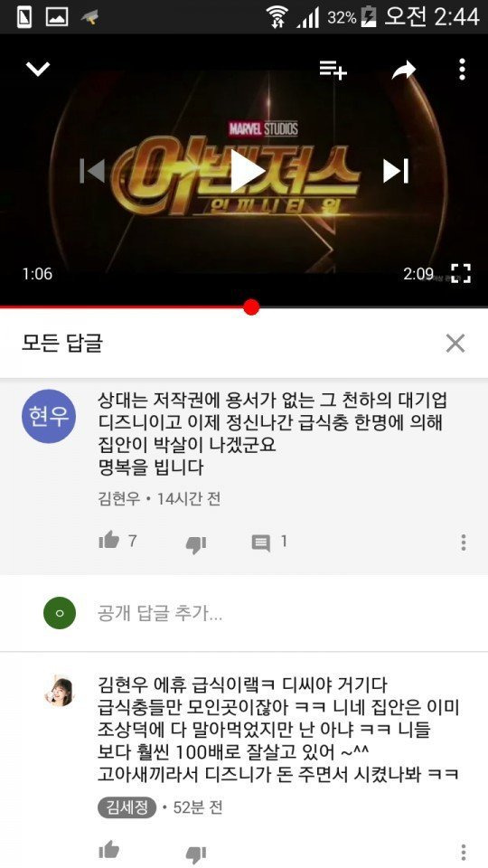Tap the share arrow icon

click(x=404, y=70)
